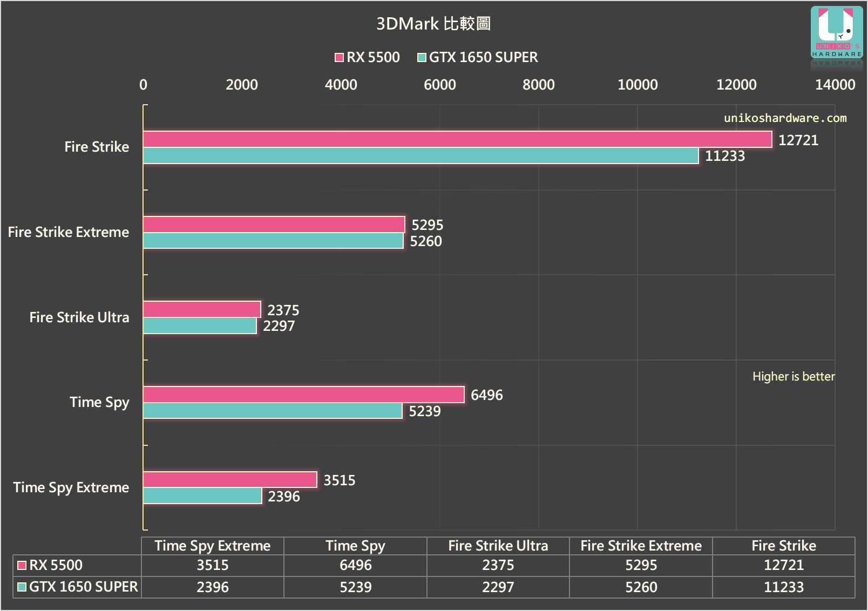Click the RX 5500 row header in table

point(77,565)
